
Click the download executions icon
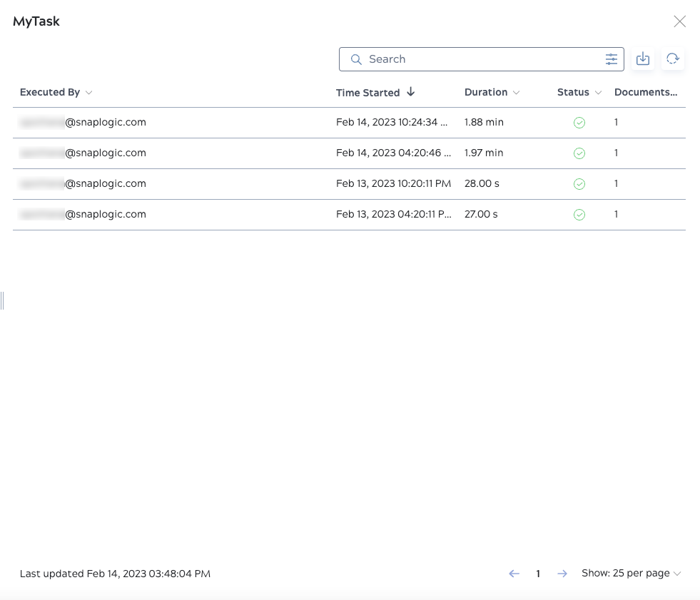tap(642, 59)
